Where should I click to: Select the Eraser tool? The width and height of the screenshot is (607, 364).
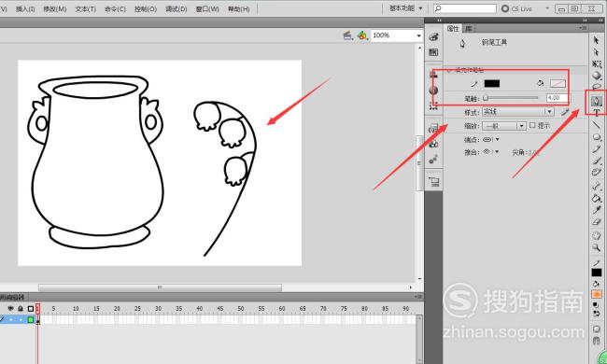tap(597, 222)
